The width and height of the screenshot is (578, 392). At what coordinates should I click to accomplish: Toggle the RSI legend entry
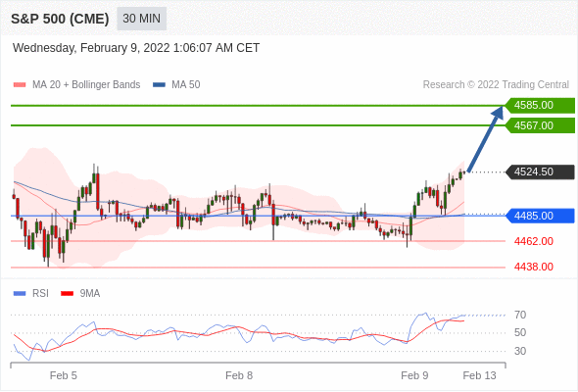tap(31, 294)
